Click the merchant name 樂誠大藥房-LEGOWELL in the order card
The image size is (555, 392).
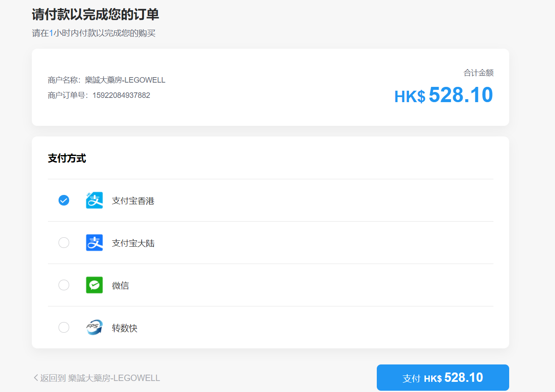pyautogui.click(x=125, y=80)
